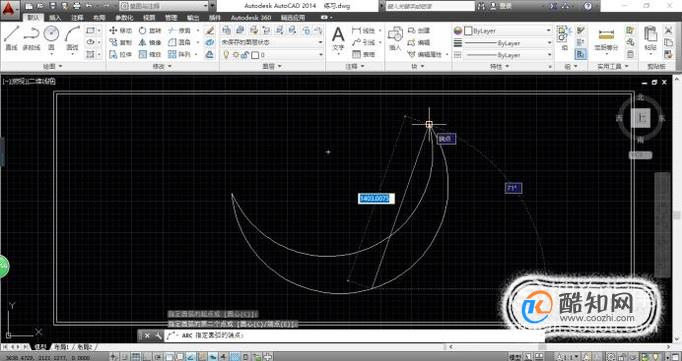Click the Paste (粘贴) clipboard icon
682x361 pixels.
pos(651,38)
